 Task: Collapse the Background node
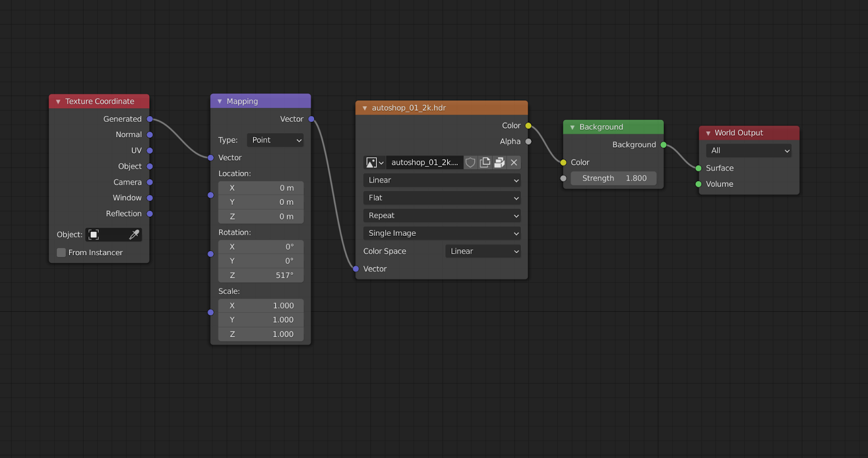click(572, 127)
